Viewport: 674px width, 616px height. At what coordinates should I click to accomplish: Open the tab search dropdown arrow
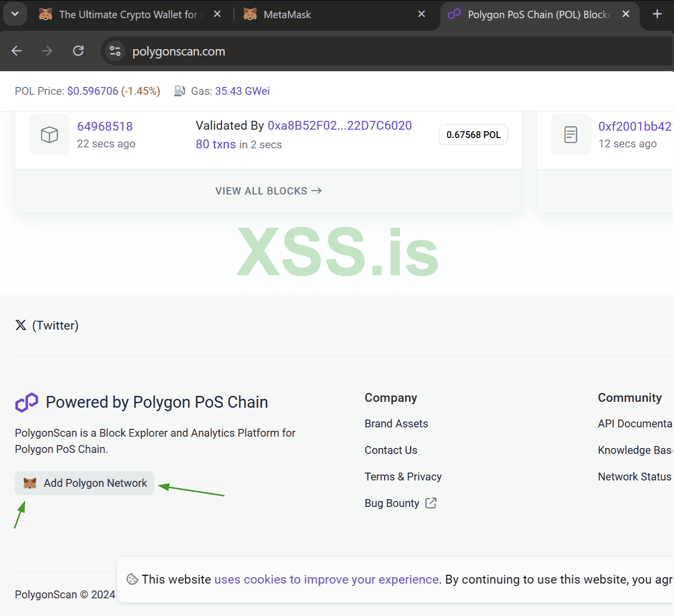tap(15, 14)
